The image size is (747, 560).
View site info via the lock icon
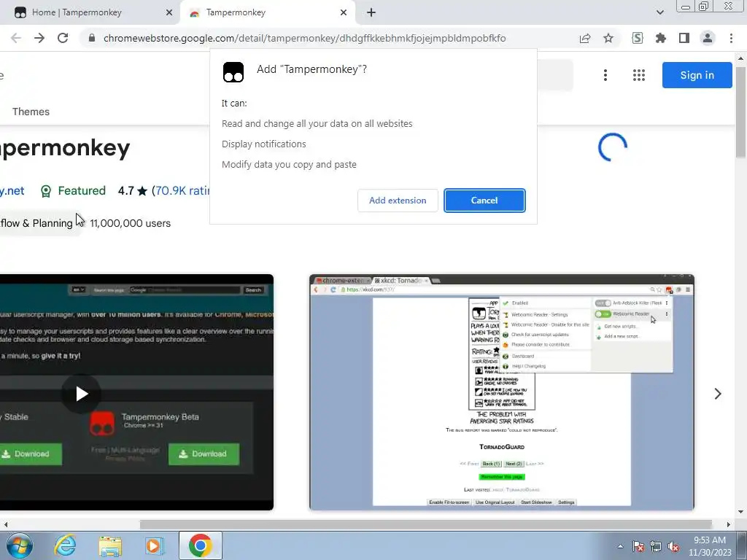[x=92, y=38]
